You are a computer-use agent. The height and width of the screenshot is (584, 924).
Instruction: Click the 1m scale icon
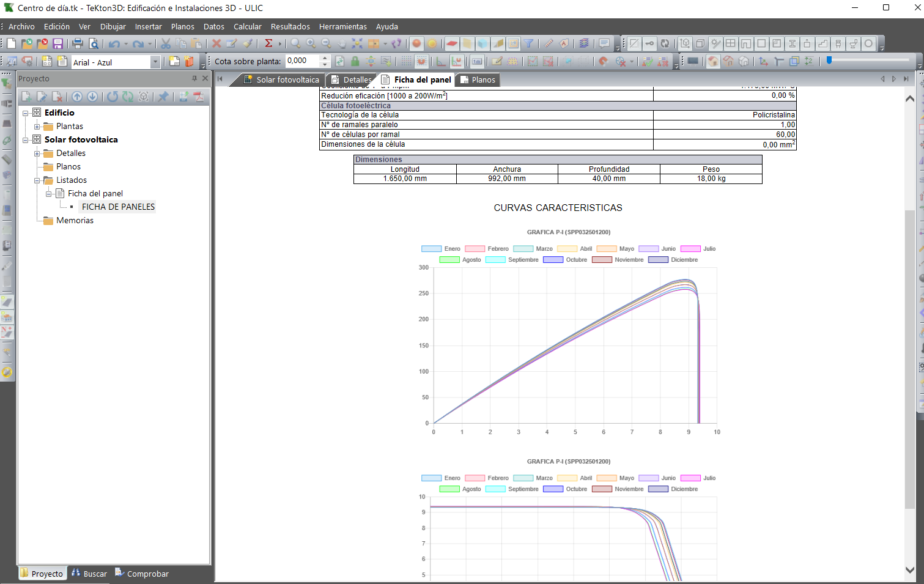(x=477, y=61)
